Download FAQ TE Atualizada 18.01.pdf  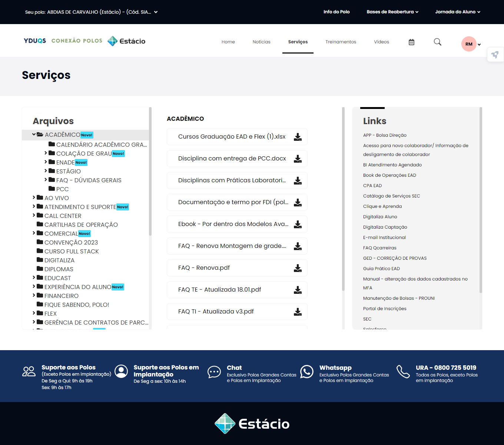click(298, 290)
